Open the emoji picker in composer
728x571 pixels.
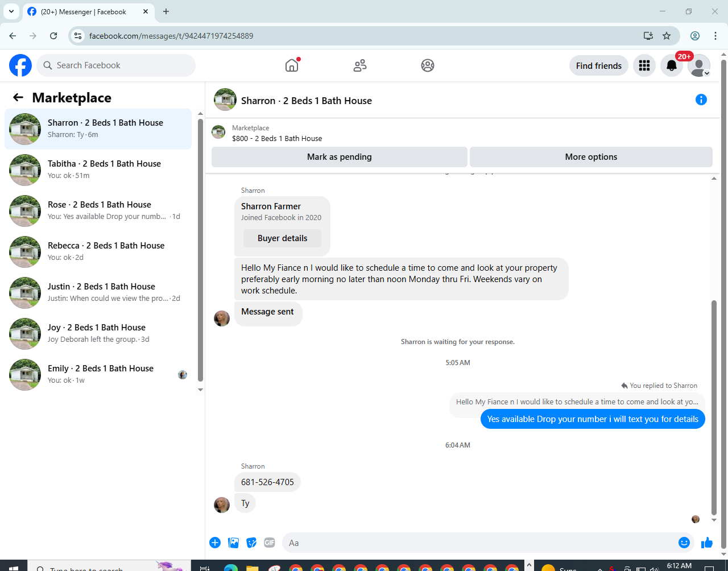[x=684, y=543]
